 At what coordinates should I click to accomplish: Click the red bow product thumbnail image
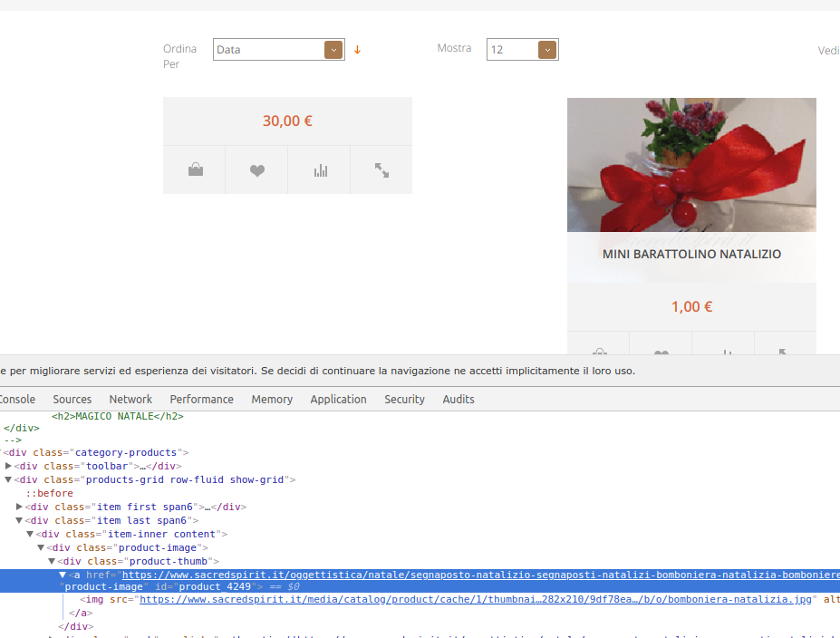tap(691, 165)
